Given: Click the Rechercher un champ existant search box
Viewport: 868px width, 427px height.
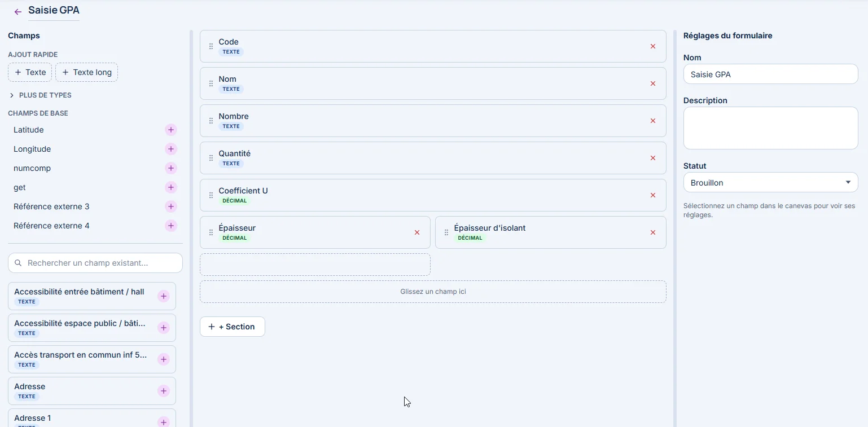Looking at the screenshot, I should tap(95, 263).
